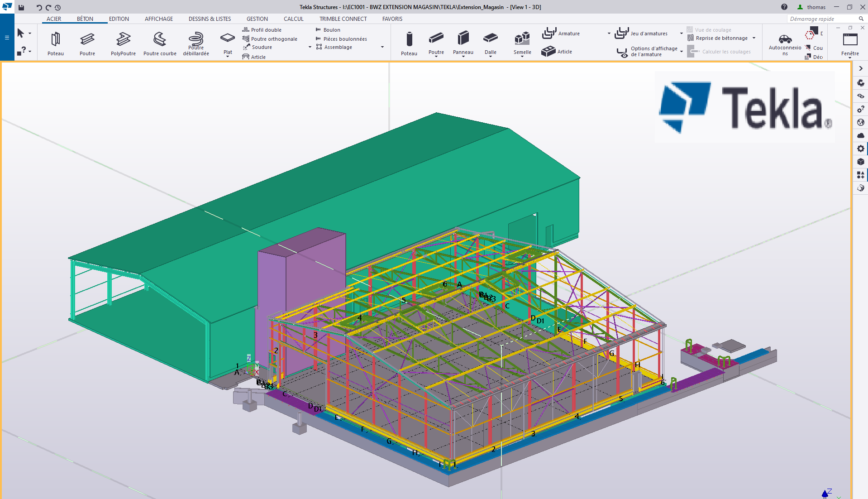Screen dimensions: 868x499
Task: Open the ACIER ribbon tab
Action: pyautogui.click(x=54, y=19)
